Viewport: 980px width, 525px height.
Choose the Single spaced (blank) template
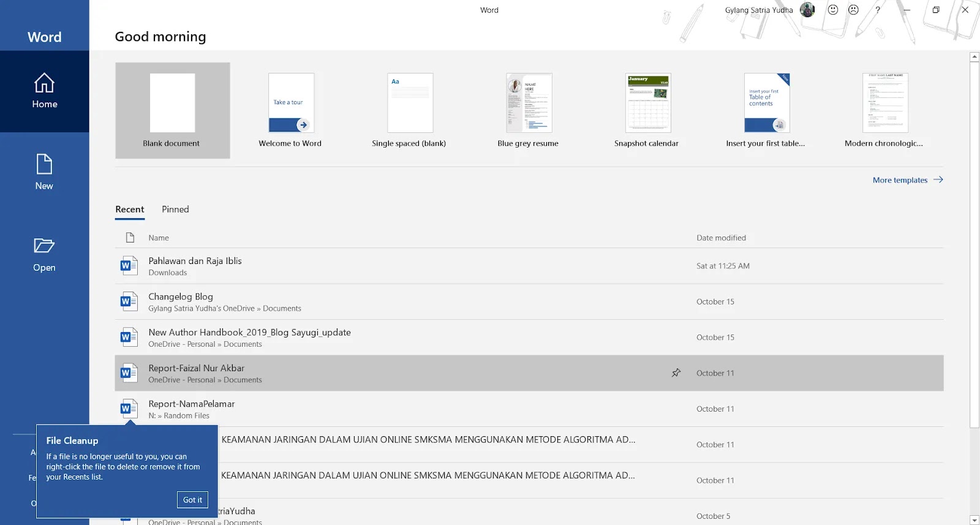[x=409, y=110]
